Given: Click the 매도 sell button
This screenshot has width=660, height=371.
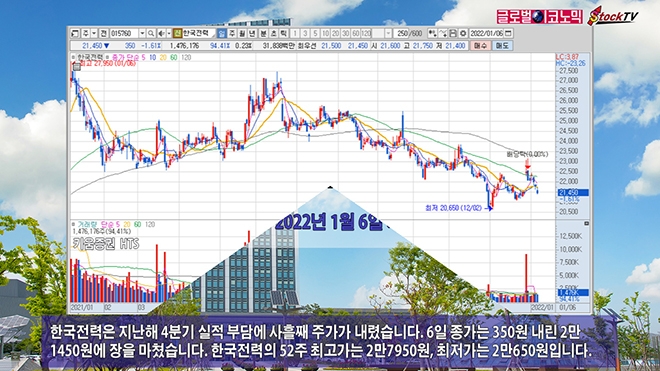Looking at the screenshot, I should click(503, 45).
